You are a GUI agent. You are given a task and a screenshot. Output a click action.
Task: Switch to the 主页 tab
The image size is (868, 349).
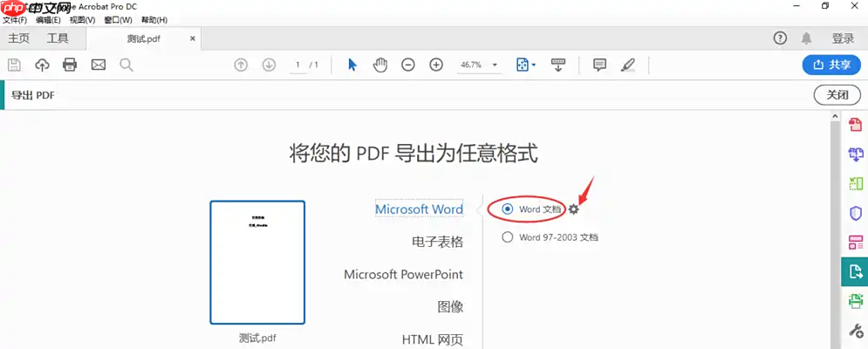click(x=19, y=38)
